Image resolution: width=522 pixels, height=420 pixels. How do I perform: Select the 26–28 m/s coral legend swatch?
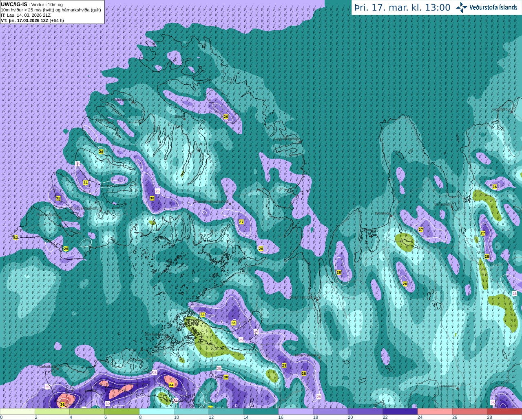tap(470, 411)
